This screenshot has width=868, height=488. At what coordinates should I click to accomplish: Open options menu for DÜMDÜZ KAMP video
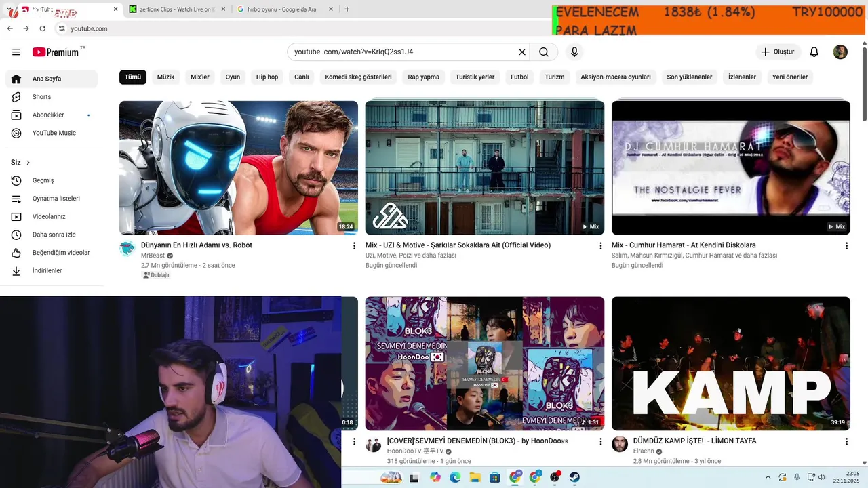click(x=846, y=442)
